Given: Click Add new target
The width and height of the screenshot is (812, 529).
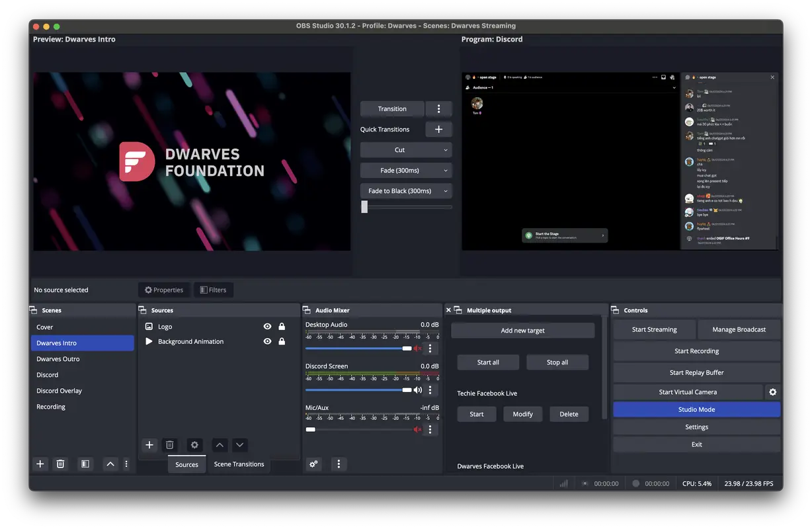Looking at the screenshot, I should pos(522,331).
